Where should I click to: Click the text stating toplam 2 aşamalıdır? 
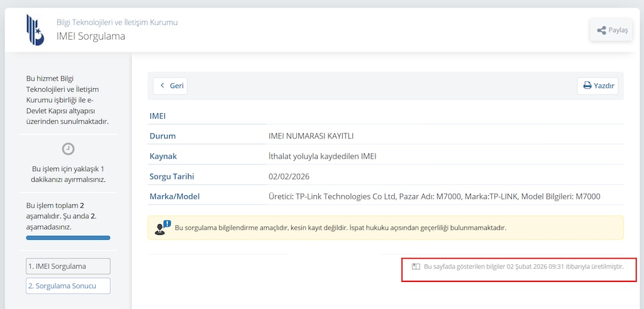(62, 216)
